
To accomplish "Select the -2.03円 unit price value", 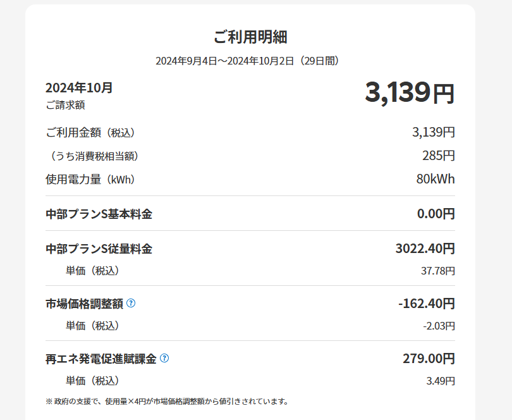I will point(439,326).
